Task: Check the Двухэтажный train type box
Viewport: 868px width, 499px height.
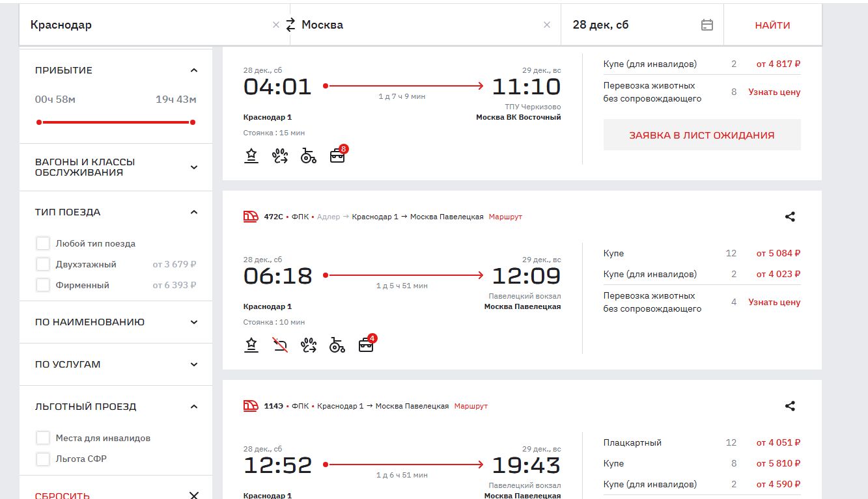Action: point(43,264)
